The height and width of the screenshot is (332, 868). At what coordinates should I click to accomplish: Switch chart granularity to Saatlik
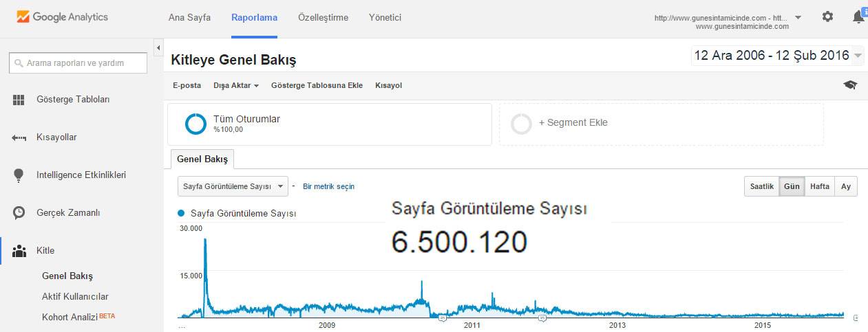pos(762,187)
